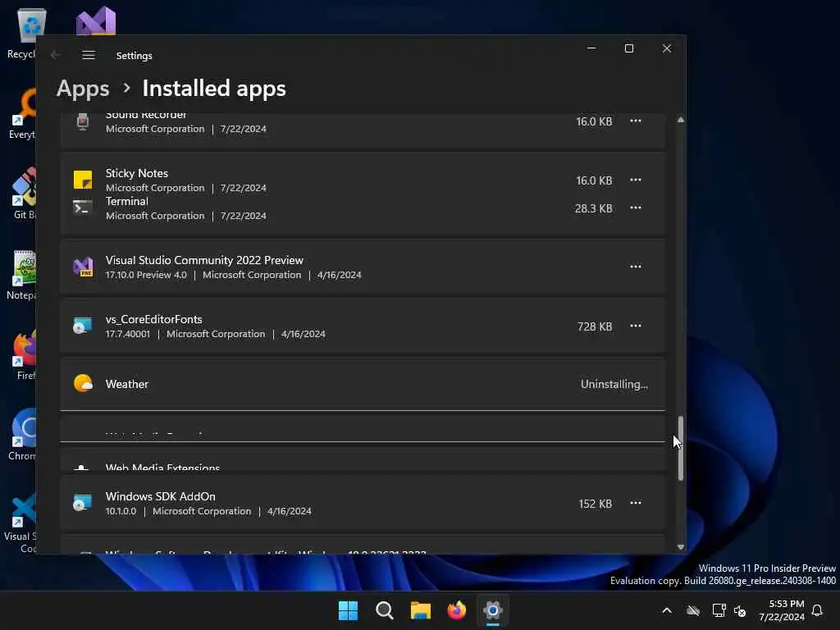Screen dimensions: 840x630
Task: Open the Firefox desktop shortcut
Action: (x=24, y=355)
